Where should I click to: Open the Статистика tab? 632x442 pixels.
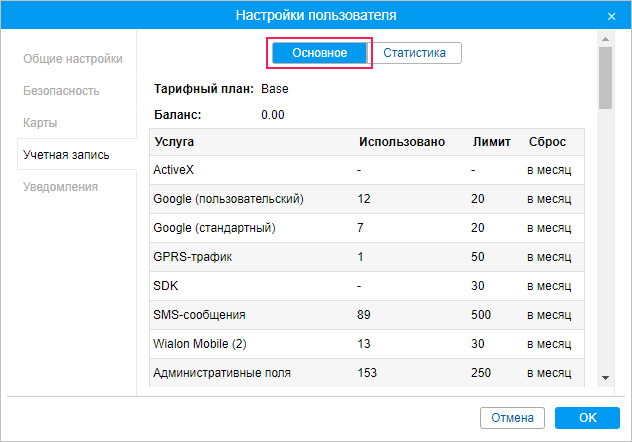point(414,53)
